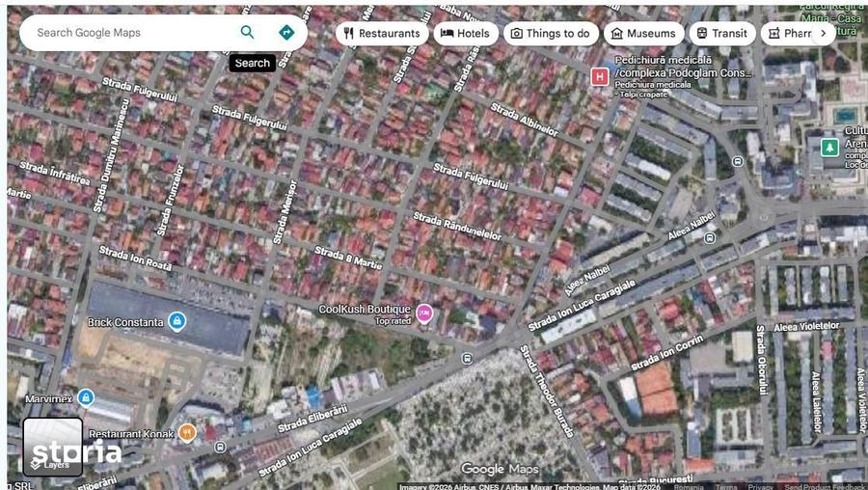
Task: Click the camera icon in Things to do chip
Action: click(x=516, y=34)
